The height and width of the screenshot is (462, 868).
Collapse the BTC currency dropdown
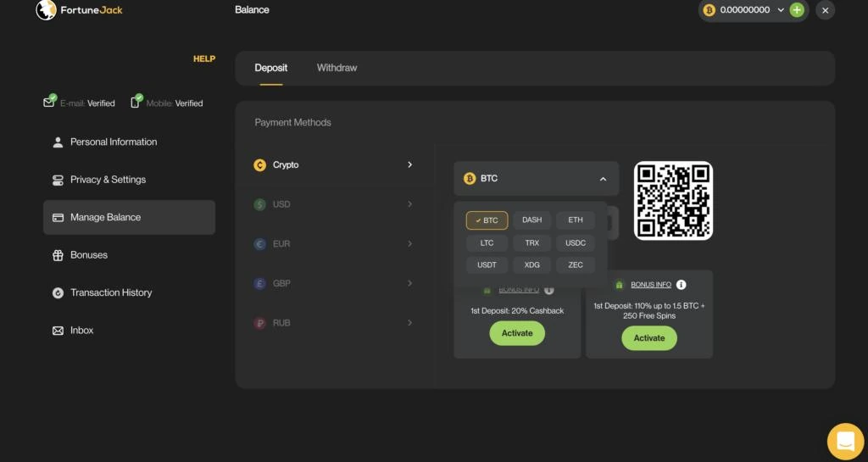pyautogui.click(x=536, y=179)
